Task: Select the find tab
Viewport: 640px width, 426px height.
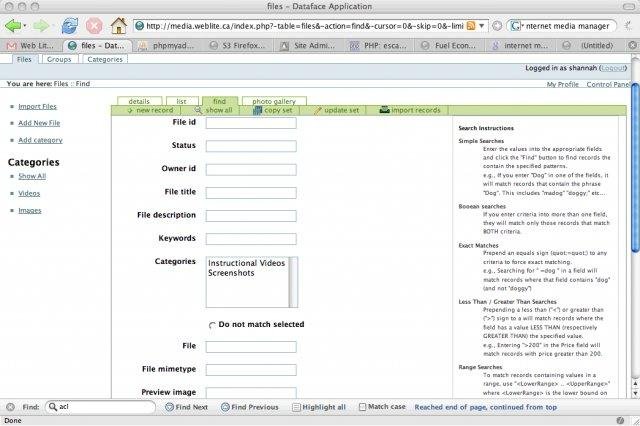Action: (220, 101)
